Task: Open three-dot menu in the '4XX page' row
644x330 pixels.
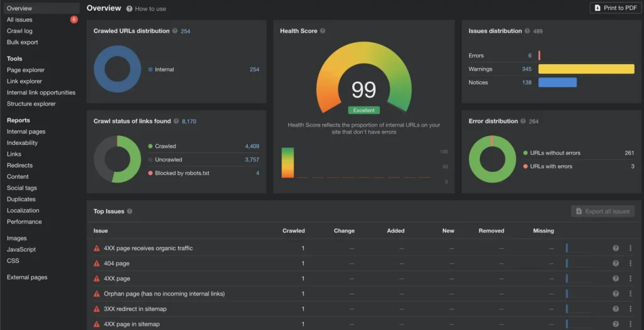Action: click(630, 278)
